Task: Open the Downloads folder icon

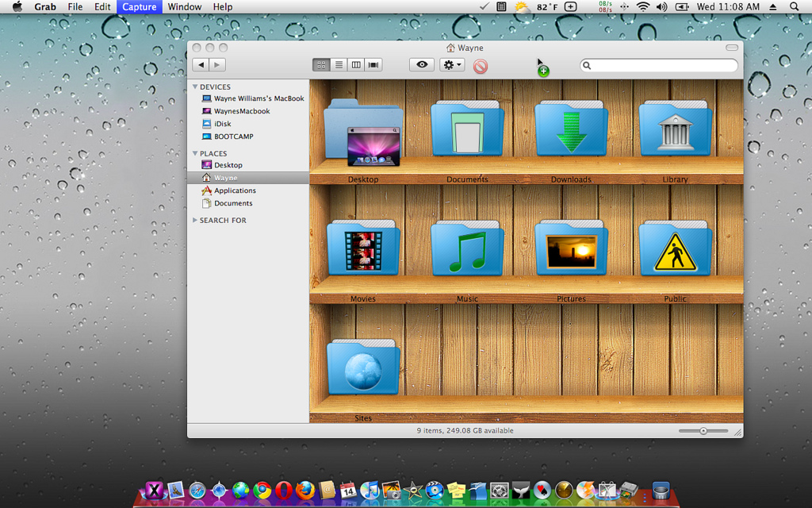Action: 571,128
